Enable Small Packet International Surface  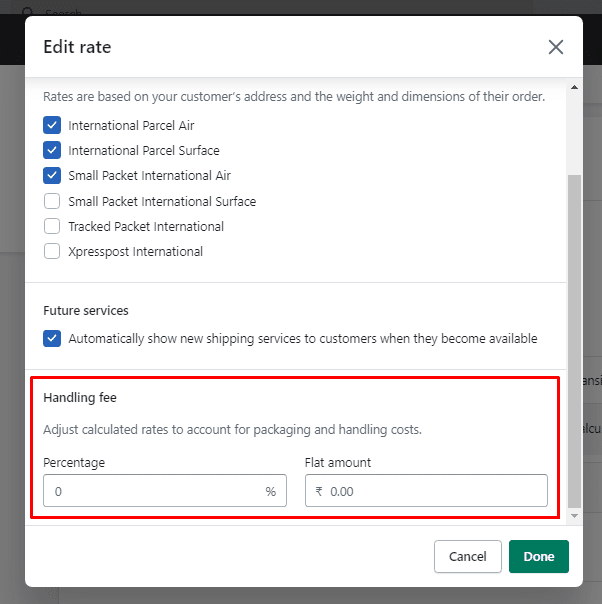(52, 201)
